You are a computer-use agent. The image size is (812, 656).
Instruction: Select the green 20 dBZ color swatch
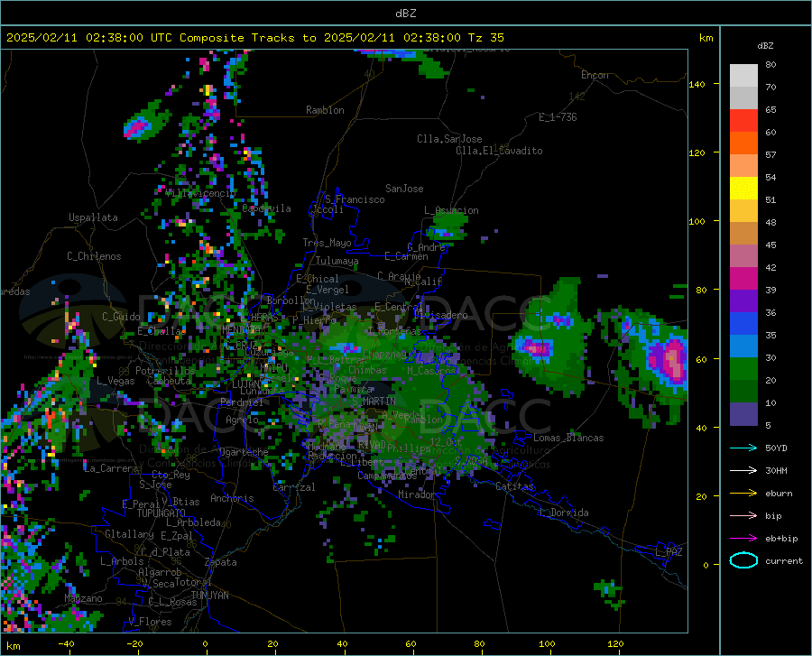743,369
